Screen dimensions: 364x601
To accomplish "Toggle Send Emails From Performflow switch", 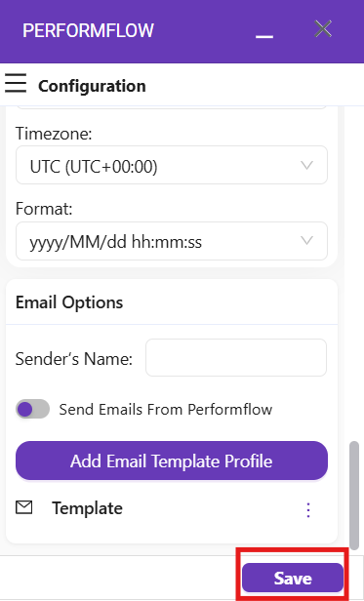I will coord(32,409).
